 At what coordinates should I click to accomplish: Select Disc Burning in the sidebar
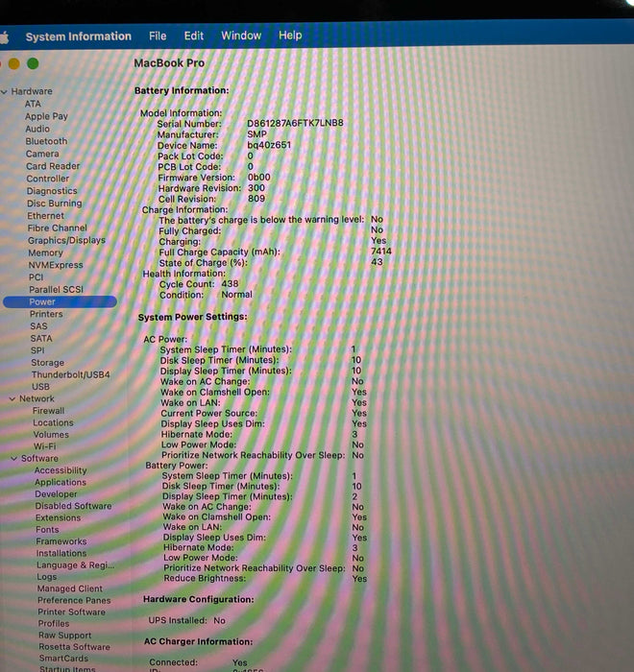coord(55,204)
